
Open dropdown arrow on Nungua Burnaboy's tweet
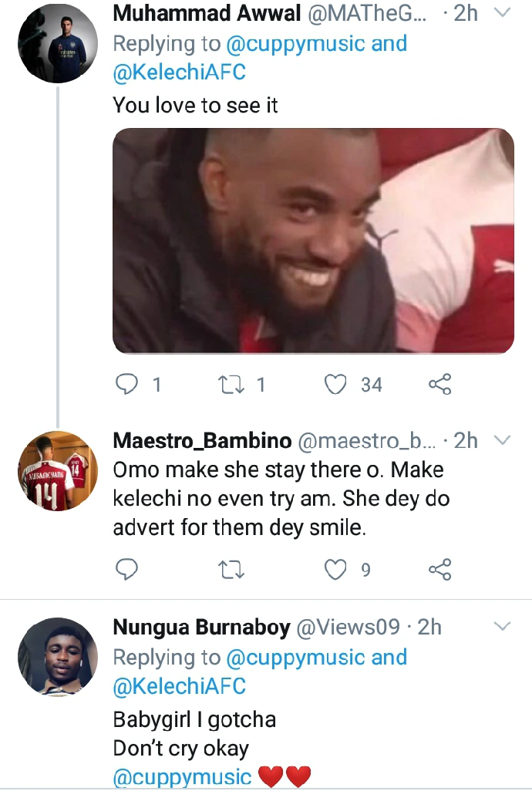[502, 625]
